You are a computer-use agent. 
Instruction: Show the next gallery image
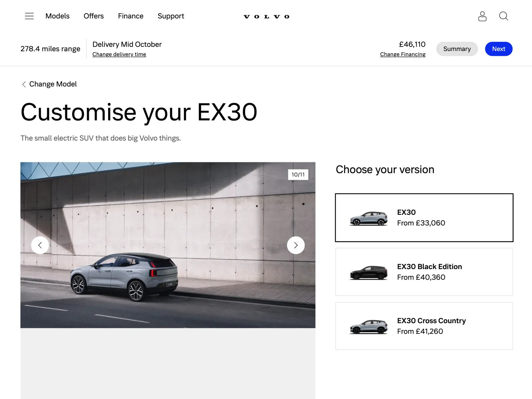coord(296,245)
